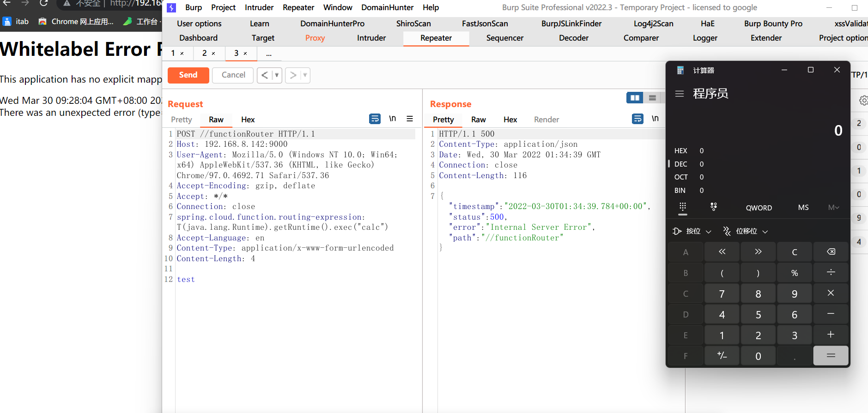The image size is (868, 413).
Task: Switch to the Log4j2Scan tab
Action: [653, 24]
